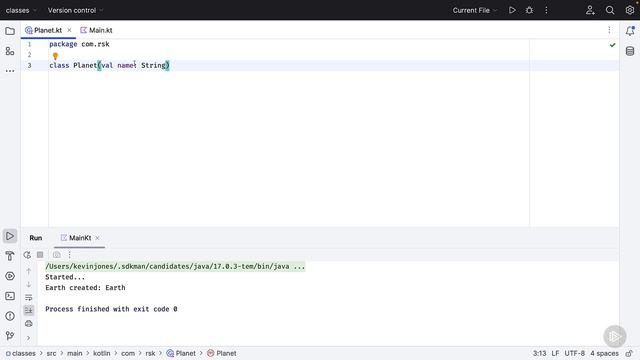Open the Services tool window icon
The image size is (640, 360).
(10, 276)
